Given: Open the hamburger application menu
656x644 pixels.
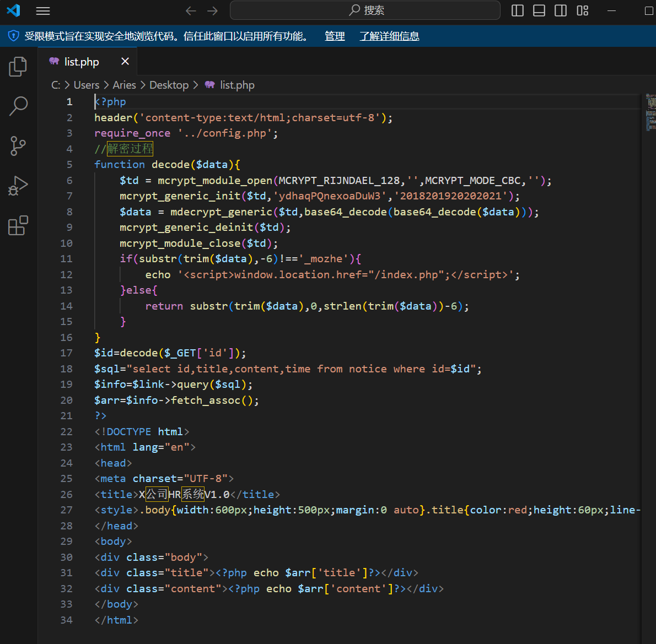Looking at the screenshot, I should click(x=42, y=11).
